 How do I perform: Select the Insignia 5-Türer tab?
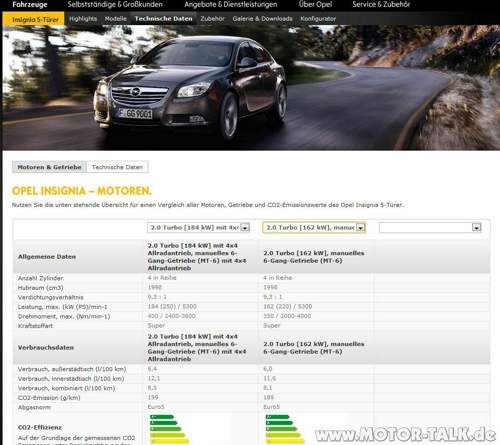click(x=33, y=19)
